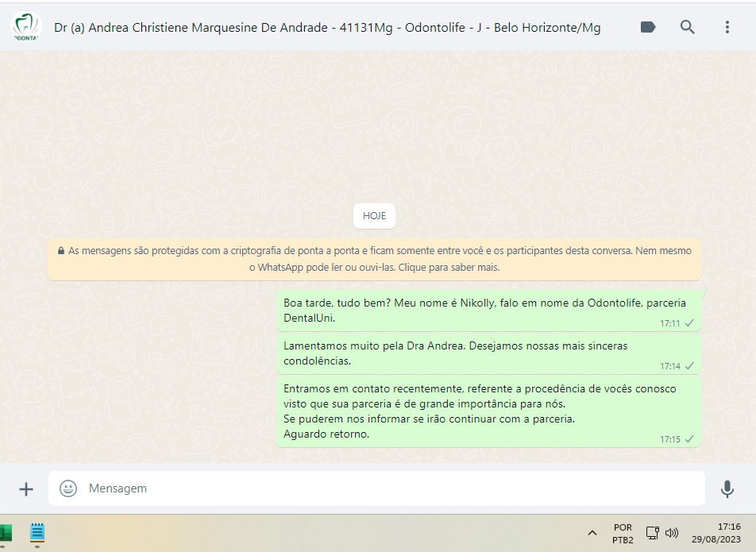Open the volume control in tray

pyautogui.click(x=672, y=533)
